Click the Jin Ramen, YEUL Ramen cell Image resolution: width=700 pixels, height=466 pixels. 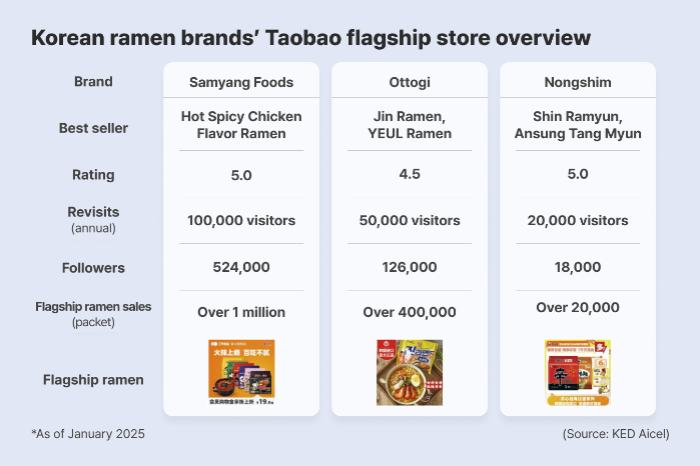point(409,125)
